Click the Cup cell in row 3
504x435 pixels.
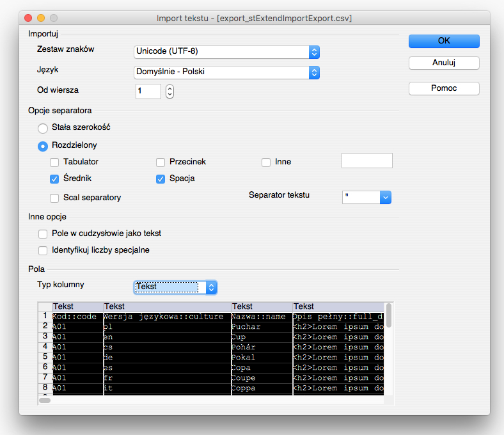(x=262, y=337)
